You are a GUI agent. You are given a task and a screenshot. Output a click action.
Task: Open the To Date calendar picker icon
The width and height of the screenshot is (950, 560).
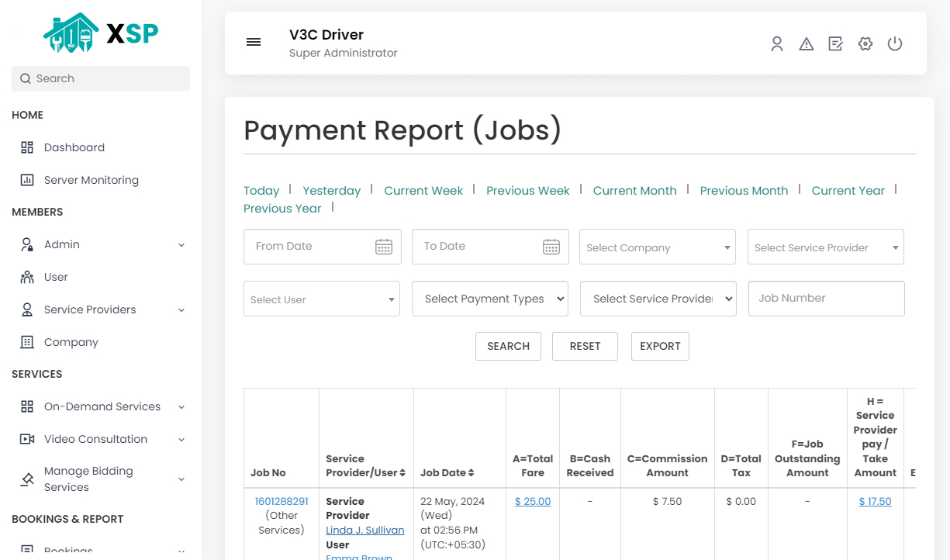click(551, 246)
